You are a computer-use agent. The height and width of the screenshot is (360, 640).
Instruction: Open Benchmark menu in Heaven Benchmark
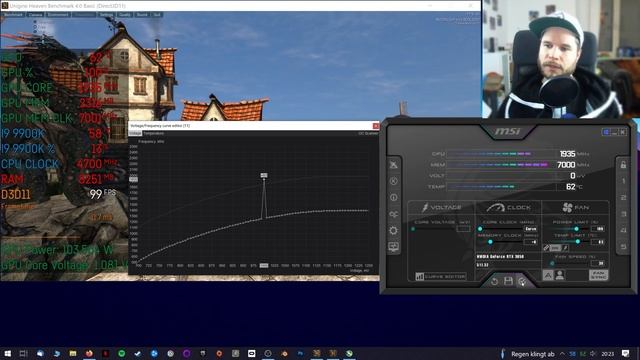pos(13,15)
